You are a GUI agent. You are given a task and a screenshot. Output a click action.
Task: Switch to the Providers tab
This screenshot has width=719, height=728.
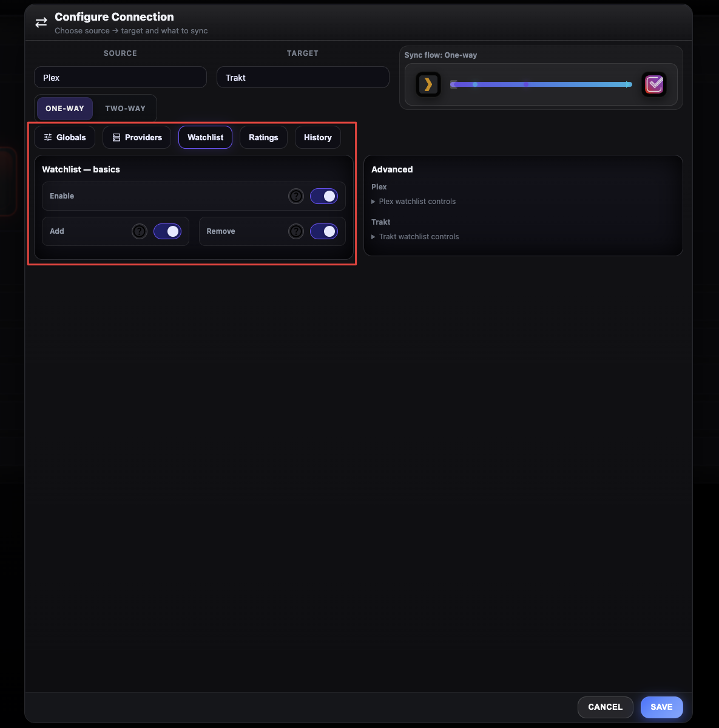click(137, 137)
